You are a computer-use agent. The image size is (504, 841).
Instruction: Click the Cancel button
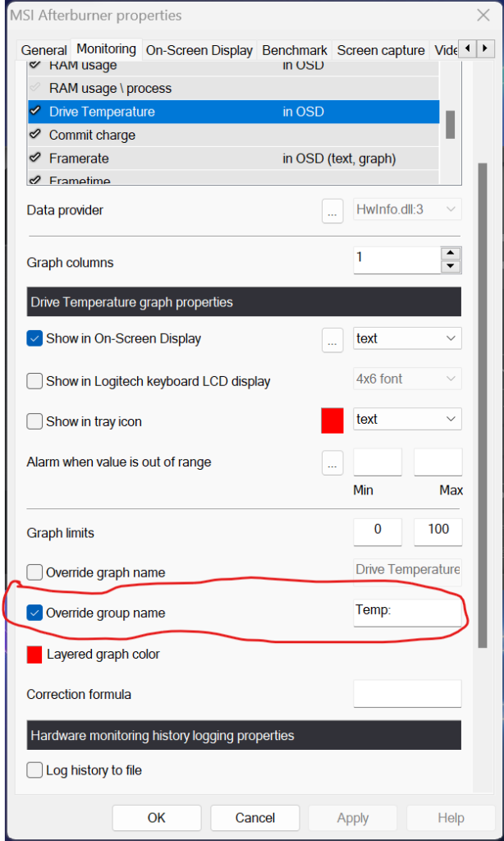click(254, 817)
